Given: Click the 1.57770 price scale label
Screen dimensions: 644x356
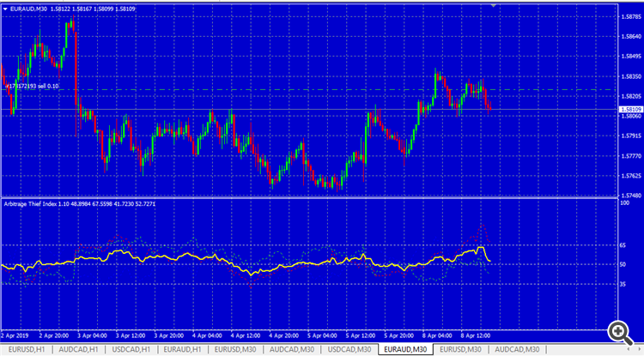Looking at the screenshot, I should 632,156.
